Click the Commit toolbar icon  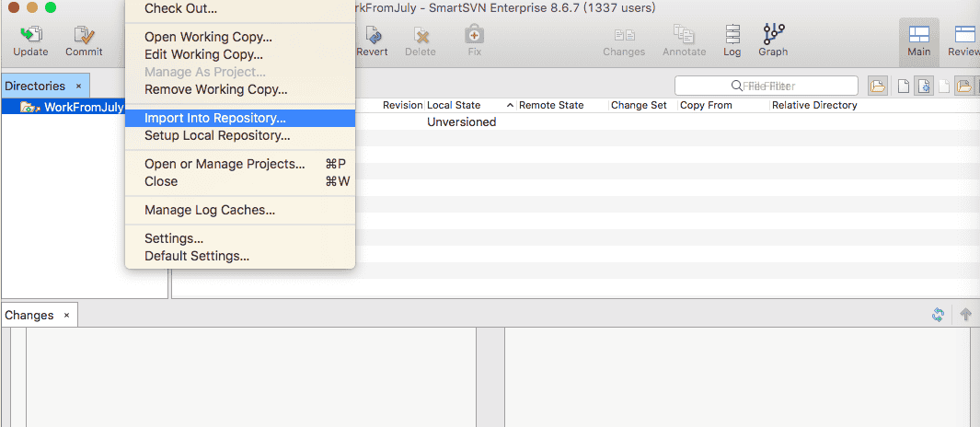[x=84, y=34]
